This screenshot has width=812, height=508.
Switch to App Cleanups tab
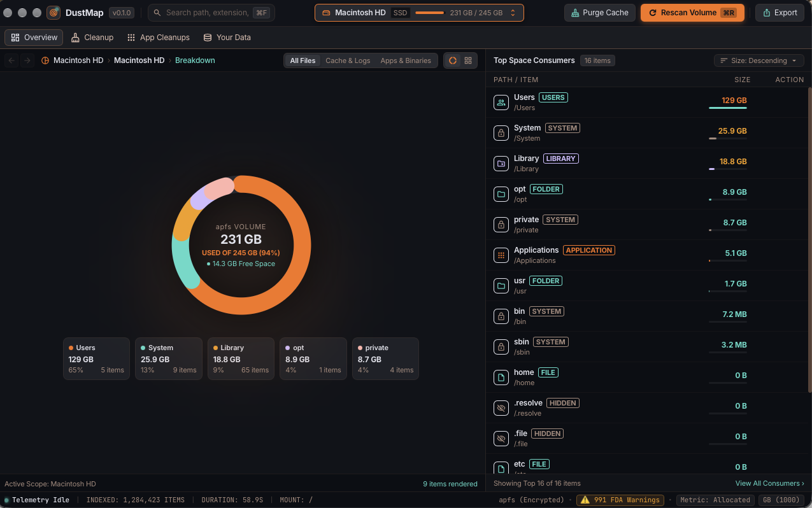tap(159, 38)
